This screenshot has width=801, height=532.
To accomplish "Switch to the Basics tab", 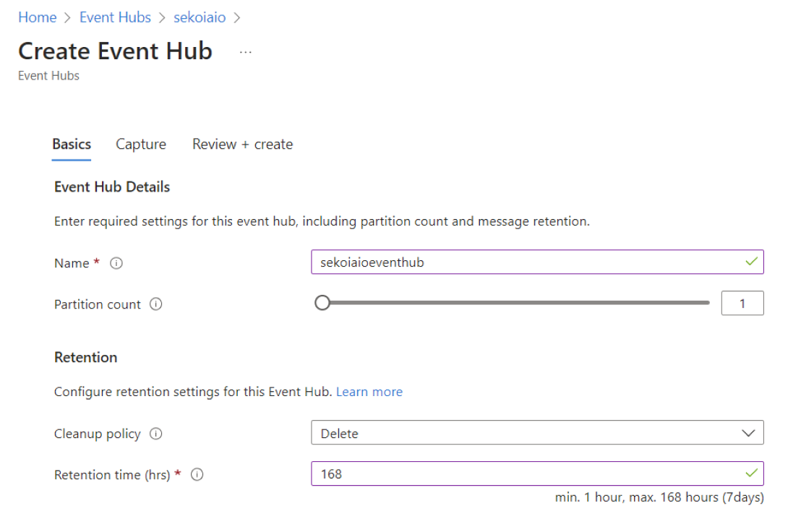I will point(72,144).
